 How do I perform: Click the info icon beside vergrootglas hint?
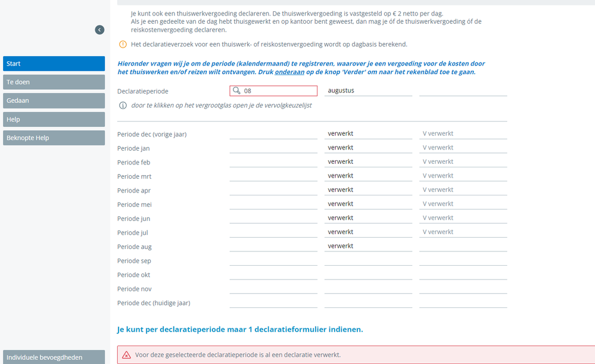pyautogui.click(x=123, y=105)
